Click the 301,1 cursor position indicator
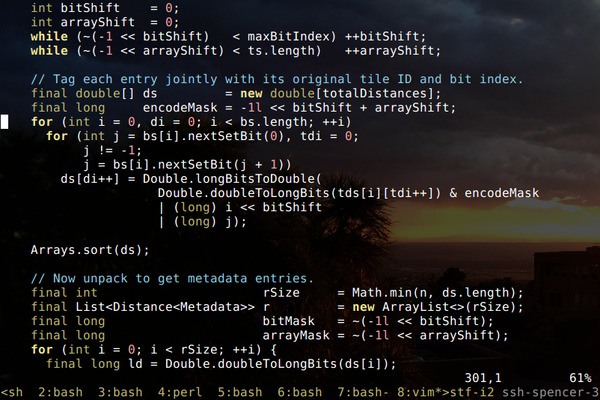600x400 pixels. (x=483, y=378)
